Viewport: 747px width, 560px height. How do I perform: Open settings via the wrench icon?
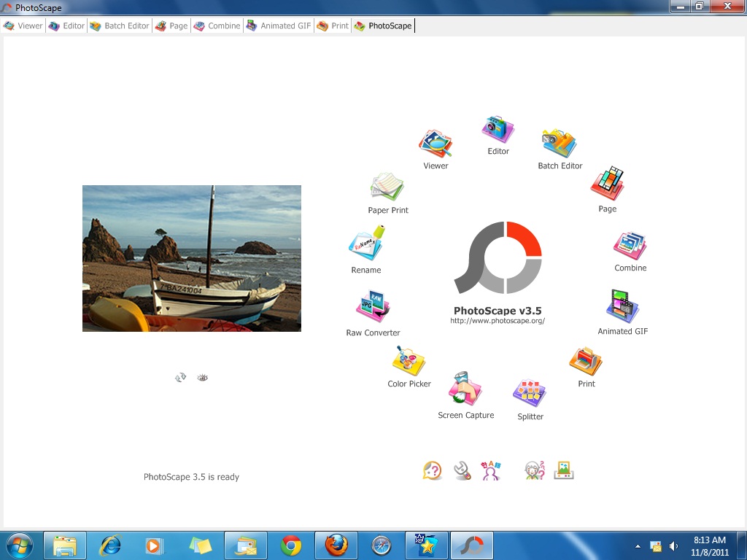tap(462, 470)
